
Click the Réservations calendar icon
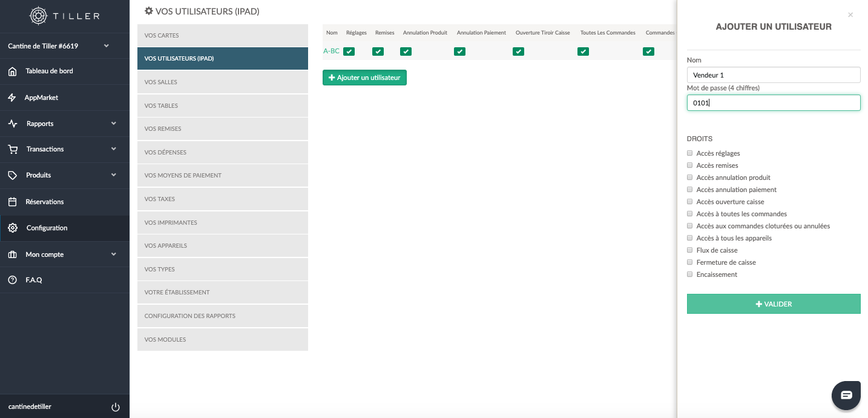pyautogui.click(x=12, y=202)
